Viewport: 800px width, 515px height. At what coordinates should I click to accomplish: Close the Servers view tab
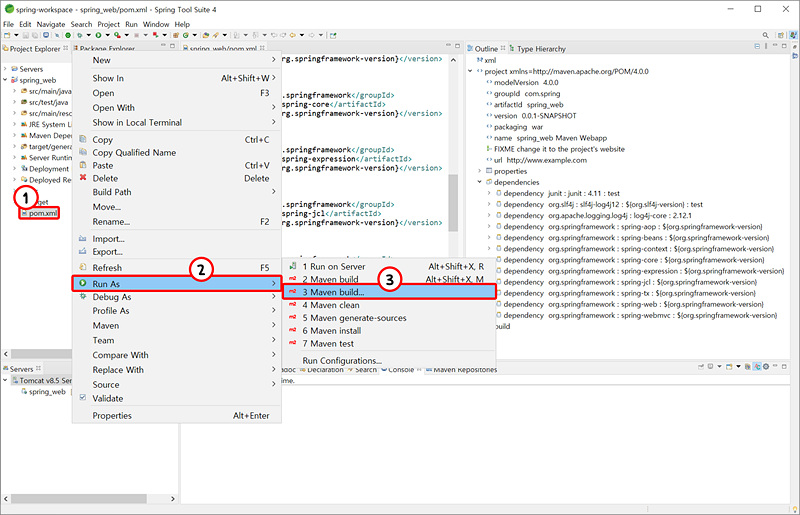tap(38, 368)
